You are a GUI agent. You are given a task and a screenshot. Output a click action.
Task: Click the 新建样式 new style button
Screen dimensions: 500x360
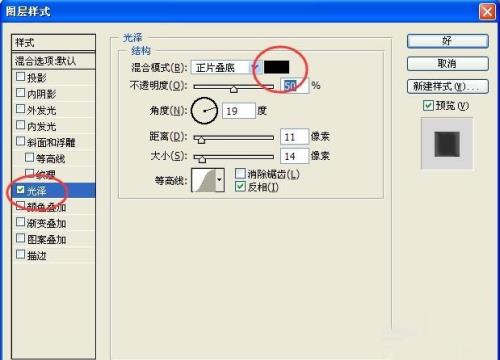pyautogui.click(x=448, y=87)
